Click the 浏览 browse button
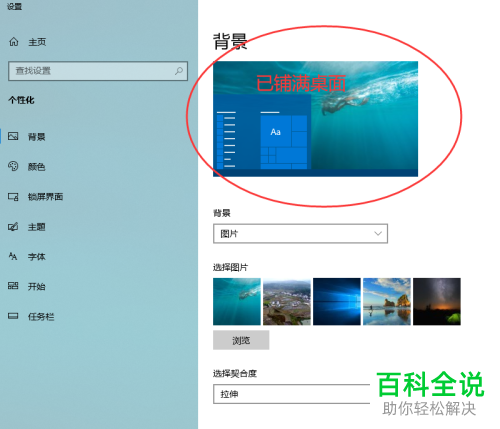500x429 pixels. point(241,340)
